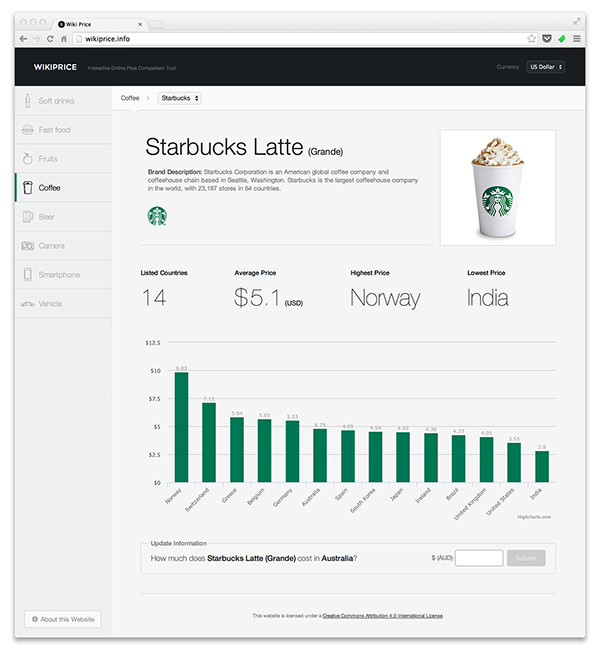Select Soft drinks bottle icon in sidebar
Screen dimensions: 600x652
27,101
